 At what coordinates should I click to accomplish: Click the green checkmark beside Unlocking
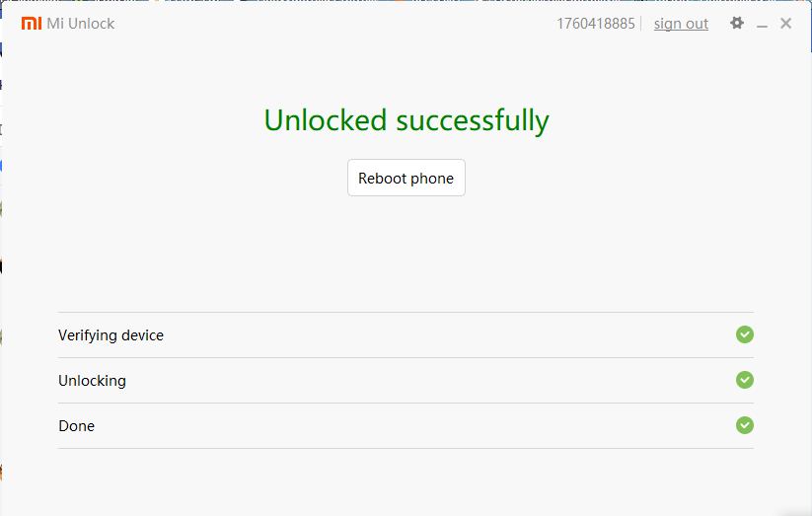(x=745, y=380)
